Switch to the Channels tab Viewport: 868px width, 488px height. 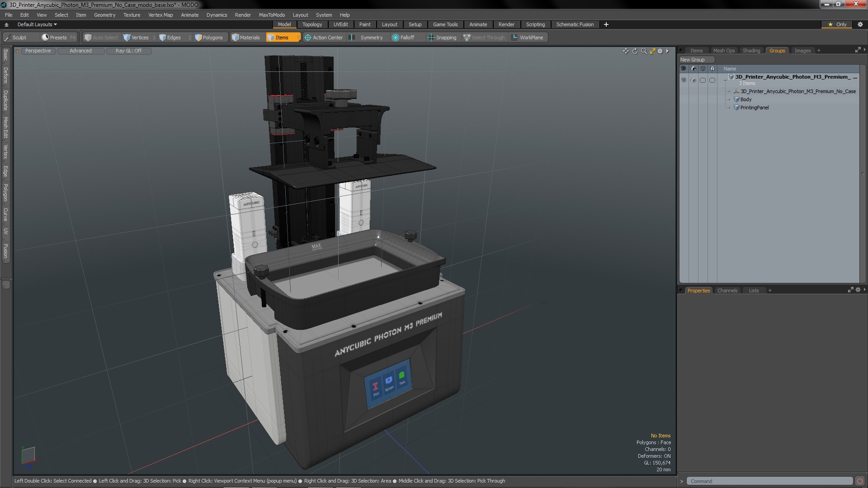(x=727, y=291)
